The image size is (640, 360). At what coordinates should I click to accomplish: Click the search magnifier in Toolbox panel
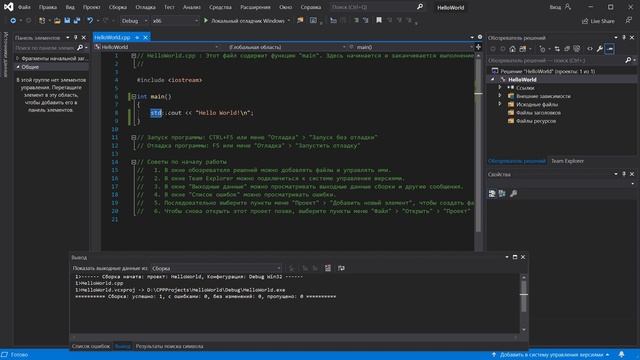tap(80, 48)
